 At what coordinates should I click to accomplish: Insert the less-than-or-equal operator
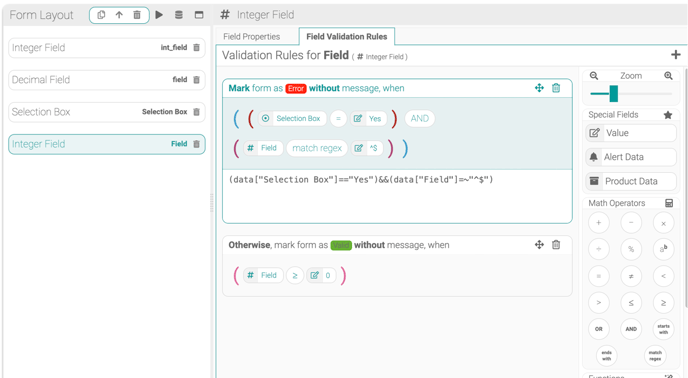[x=631, y=302]
